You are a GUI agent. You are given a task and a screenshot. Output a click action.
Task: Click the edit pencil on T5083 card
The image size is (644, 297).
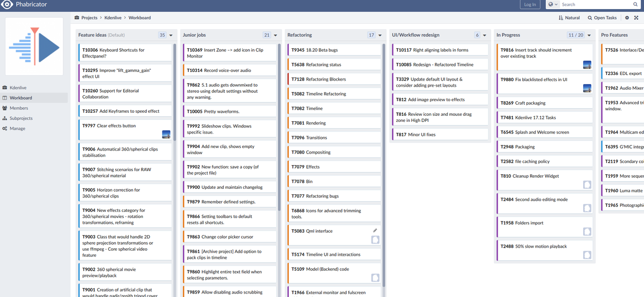click(x=375, y=231)
